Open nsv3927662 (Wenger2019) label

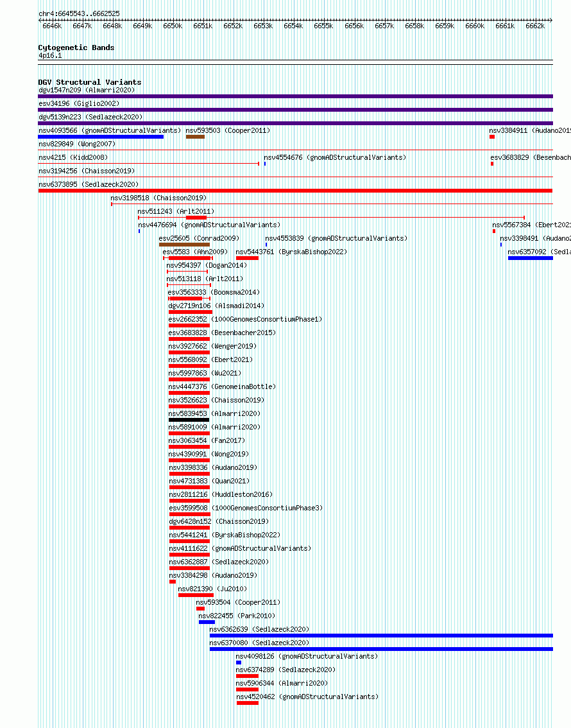pyautogui.click(x=212, y=346)
